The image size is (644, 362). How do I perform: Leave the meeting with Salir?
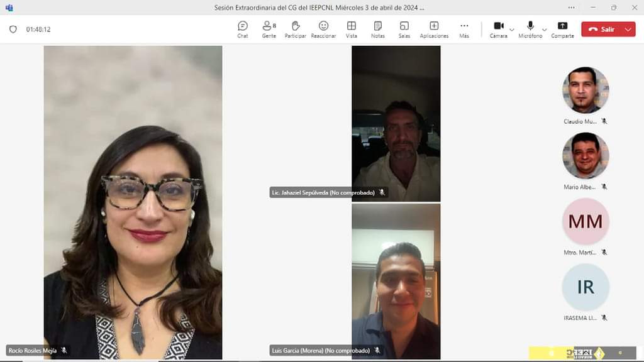602,29
